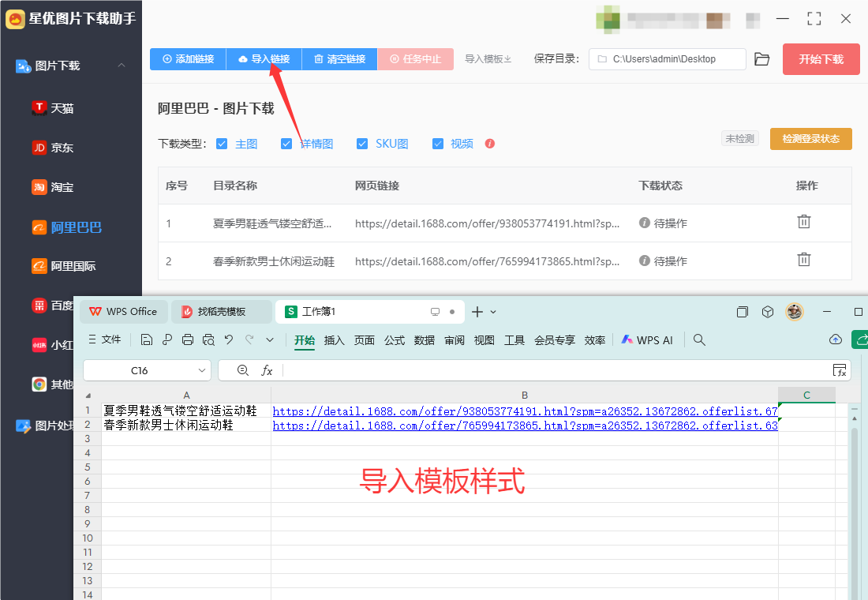Click the zoom icon in formula bar

coord(242,370)
